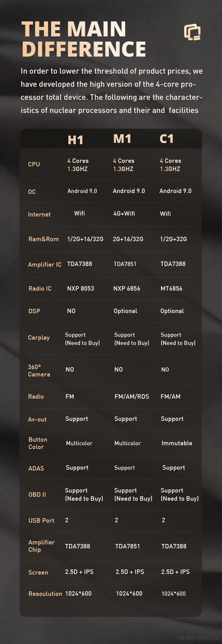Click the NXP 8053 radio IC value
222x644 pixels.
point(80,288)
